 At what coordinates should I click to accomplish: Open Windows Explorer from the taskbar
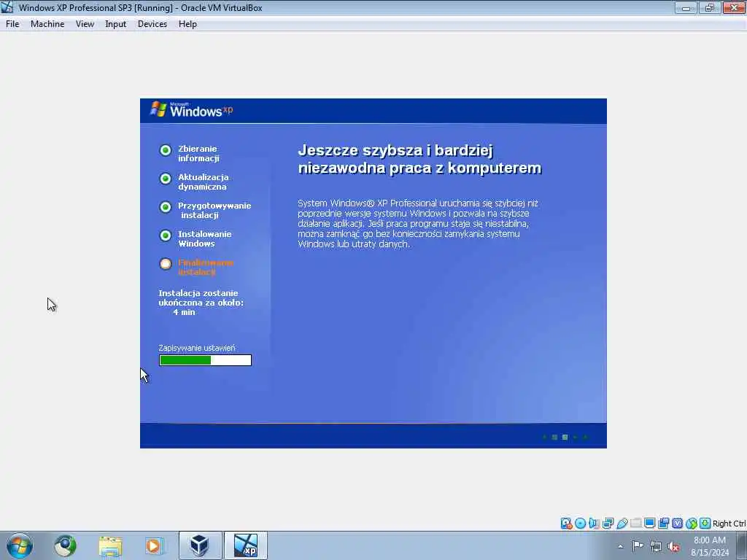pyautogui.click(x=110, y=545)
